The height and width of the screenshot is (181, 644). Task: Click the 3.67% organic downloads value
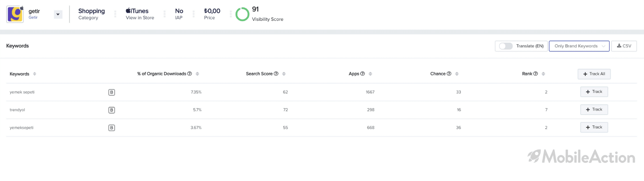[196, 128]
